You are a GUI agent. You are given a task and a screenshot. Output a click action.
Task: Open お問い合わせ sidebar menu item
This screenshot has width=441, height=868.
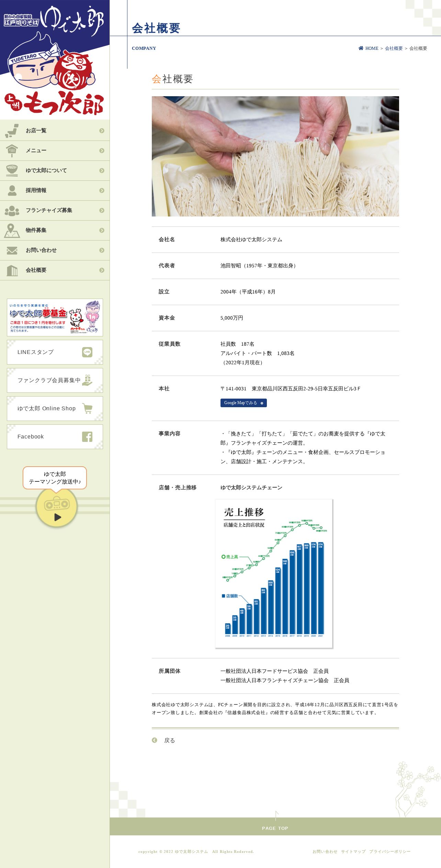pyautogui.click(x=55, y=250)
